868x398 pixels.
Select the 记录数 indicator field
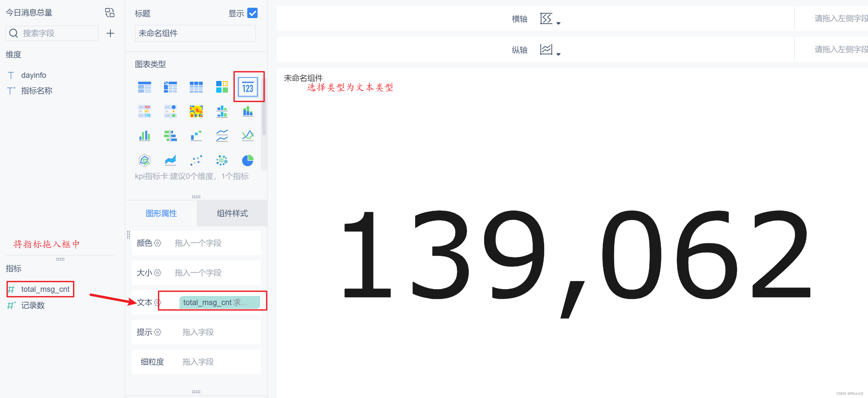(33, 305)
